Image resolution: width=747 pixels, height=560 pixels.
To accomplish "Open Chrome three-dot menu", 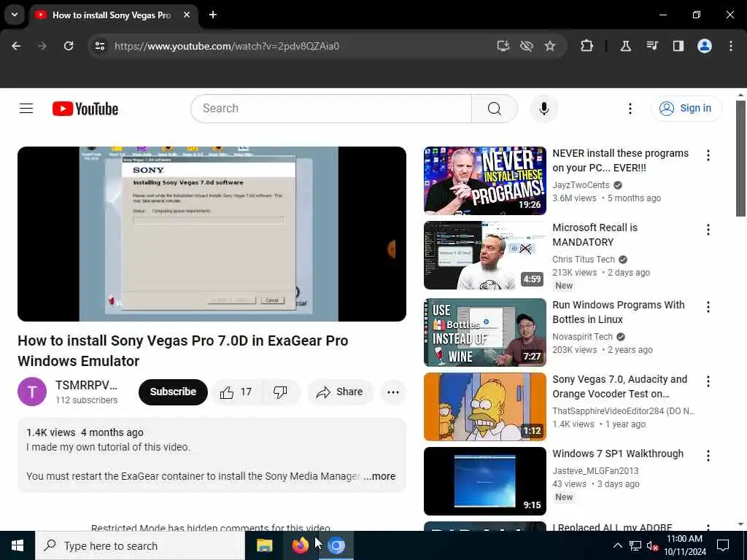I will [x=731, y=46].
